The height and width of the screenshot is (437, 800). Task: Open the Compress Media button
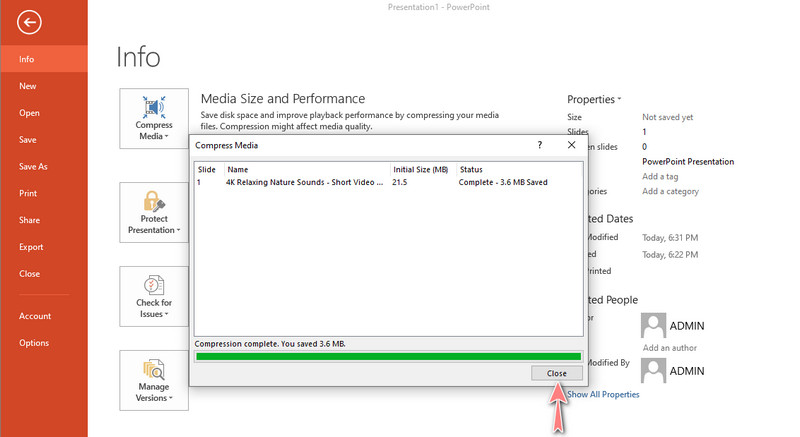click(x=153, y=118)
